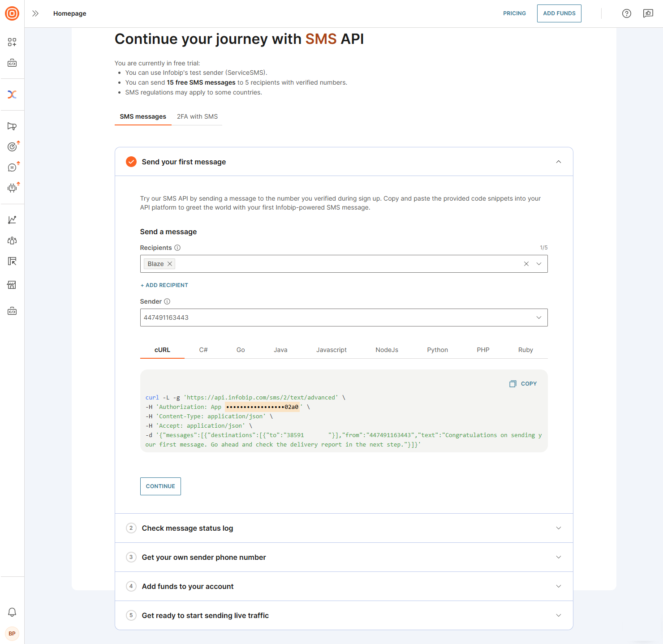Viewport: 663px width, 644px height.
Task: Open the Conversations chat bubble icon
Action: tap(13, 167)
